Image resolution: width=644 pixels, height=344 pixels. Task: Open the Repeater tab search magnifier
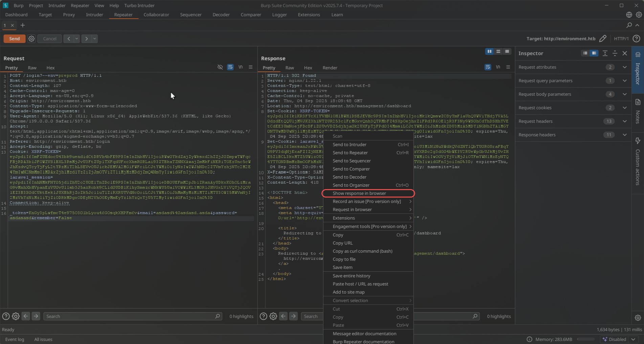coord(629,25)
